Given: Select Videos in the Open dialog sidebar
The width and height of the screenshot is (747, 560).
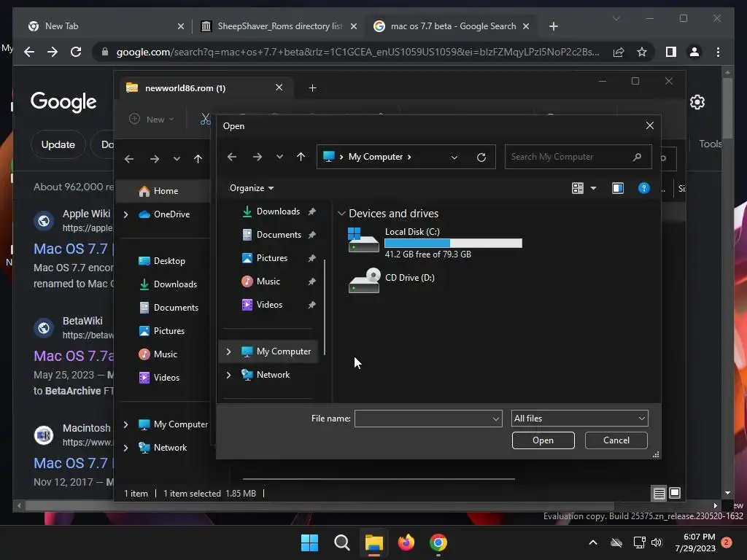Looking at the screenshot, I should (271, 305).
